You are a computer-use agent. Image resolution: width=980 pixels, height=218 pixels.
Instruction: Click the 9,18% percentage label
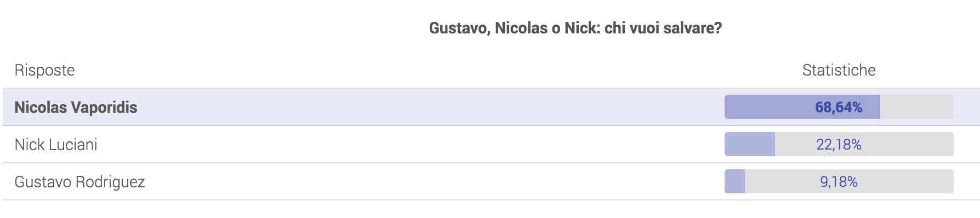839,182
